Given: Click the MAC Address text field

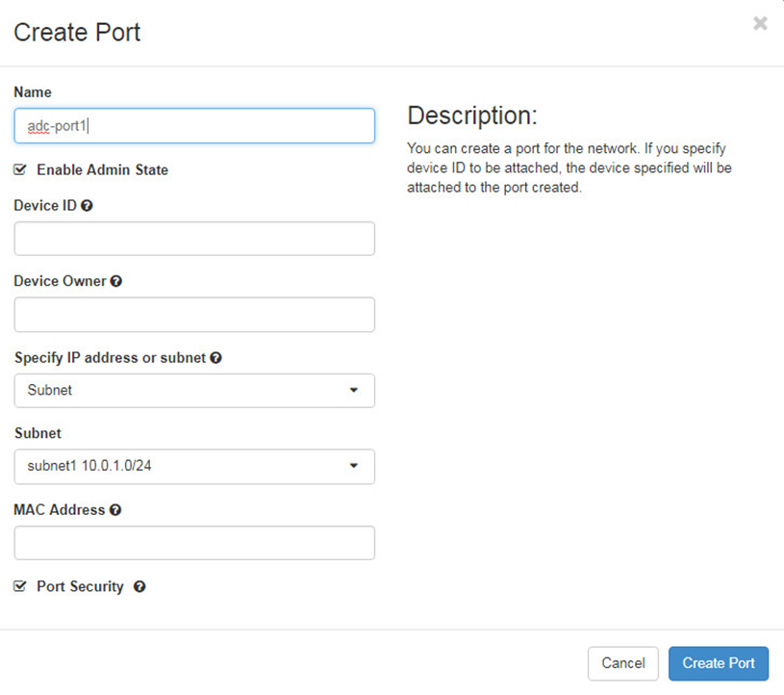Looking at the screenshot, I should coord(194,543).
